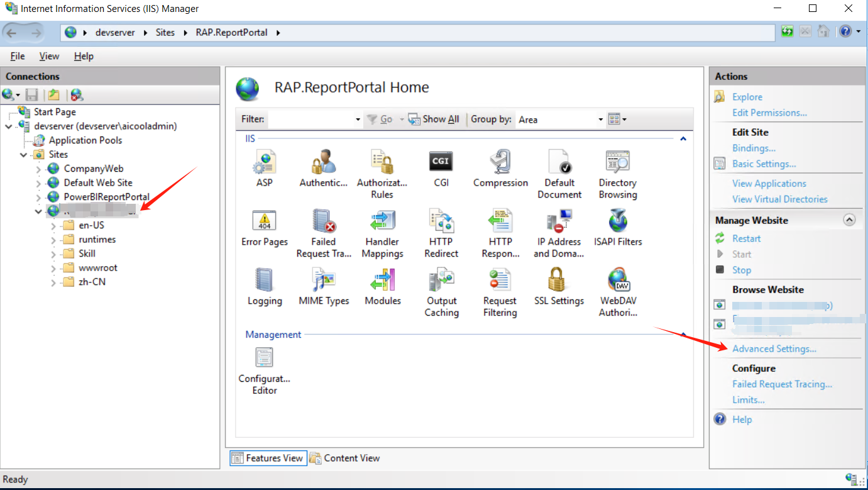This screenshot has height=490, width=868.
Task: Click View Virtual Directories link
Action: pyautogui.click(x=779, y=199)
